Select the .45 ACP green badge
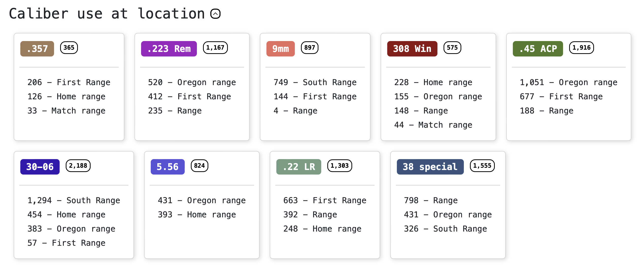Screen dimensions: 644x265 point(538,49)
